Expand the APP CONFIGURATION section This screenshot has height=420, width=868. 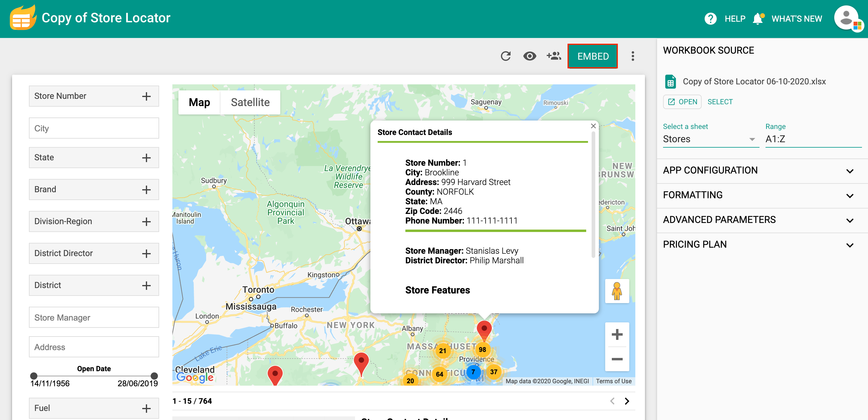(x=762, y=171)
